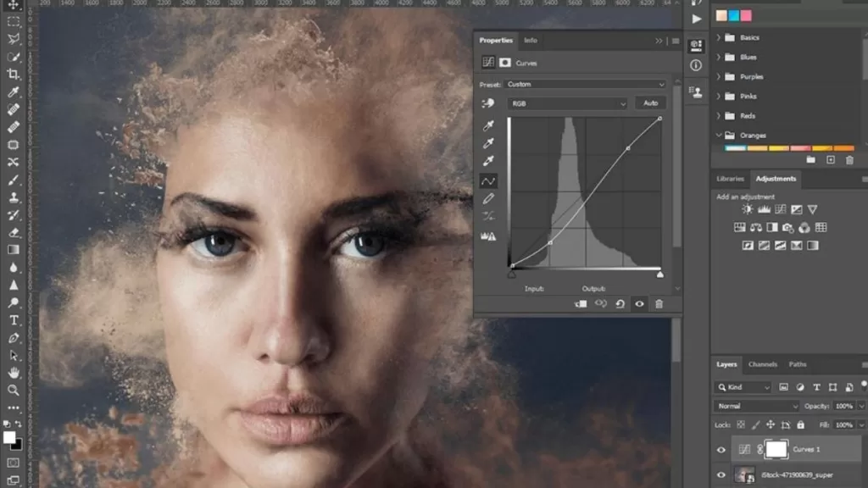Click the foreground color swatch

(9, 438)
